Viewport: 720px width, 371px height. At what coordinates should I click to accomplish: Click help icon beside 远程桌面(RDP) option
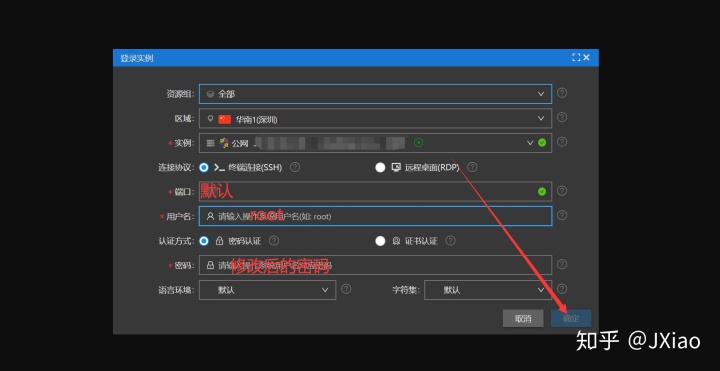[x=472, y=167]
